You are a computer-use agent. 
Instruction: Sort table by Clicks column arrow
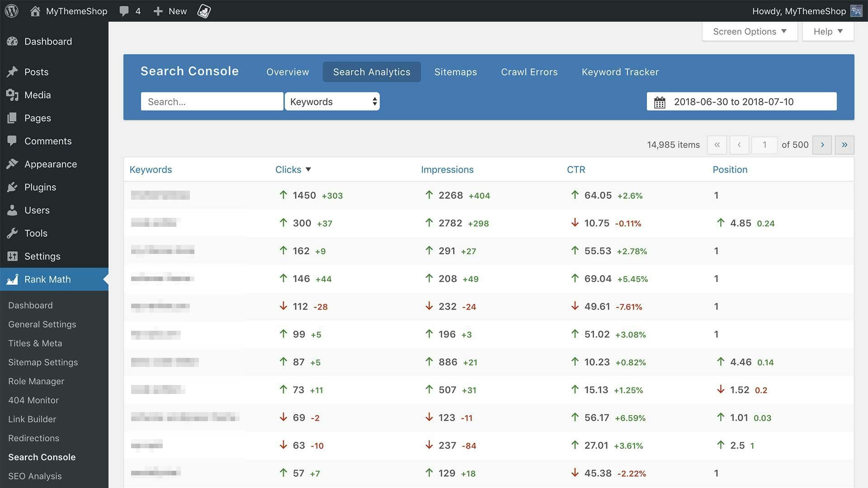click(308, 169)
